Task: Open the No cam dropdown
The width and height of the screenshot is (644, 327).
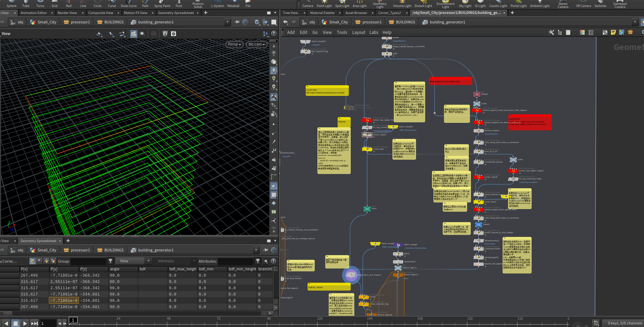Action: coord(256,44)
